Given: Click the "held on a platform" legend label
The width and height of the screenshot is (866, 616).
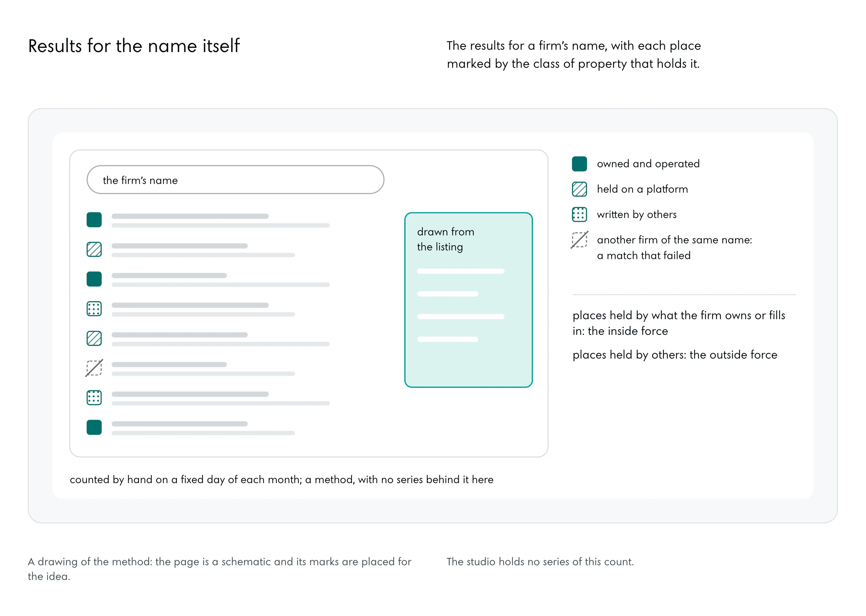Looking at the screenshot, I should [x=642, y=189].
